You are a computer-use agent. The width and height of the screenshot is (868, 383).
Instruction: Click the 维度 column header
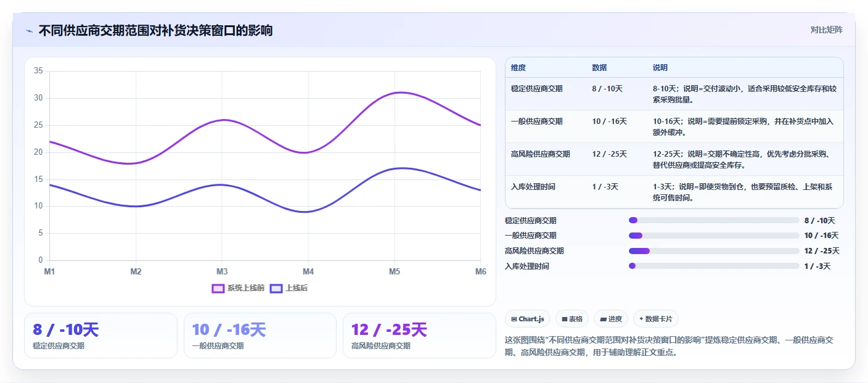(518, 68)
